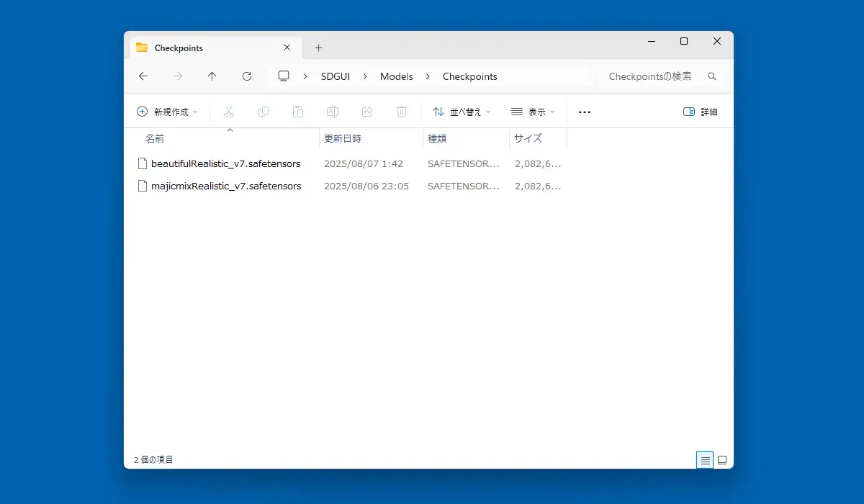
Task: Close the Explorer window
Action: point(717,41)
